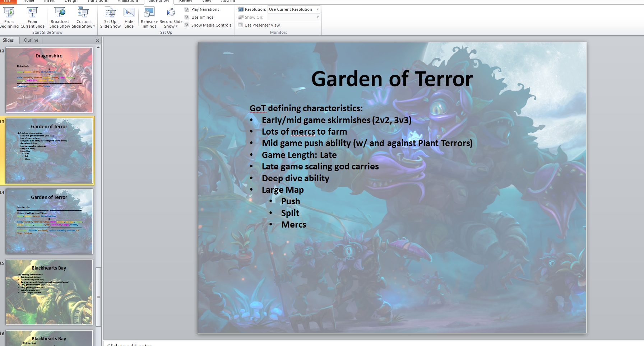Close the slides thumbnail pane

point(98,41)
